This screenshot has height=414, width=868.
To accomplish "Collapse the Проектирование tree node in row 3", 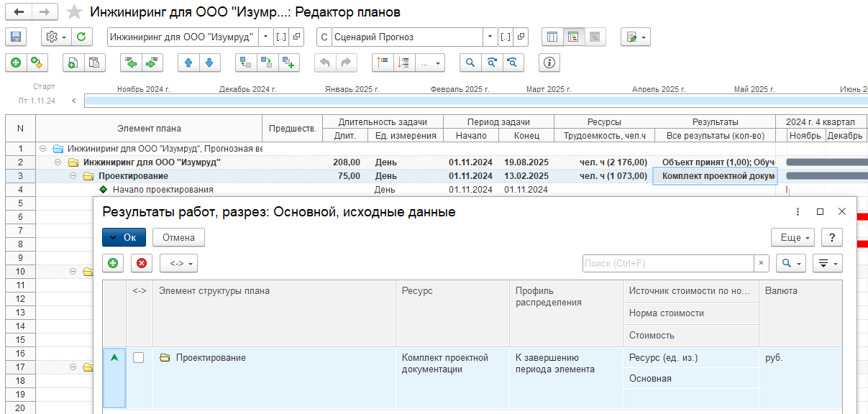I will (x=74, y=176).
